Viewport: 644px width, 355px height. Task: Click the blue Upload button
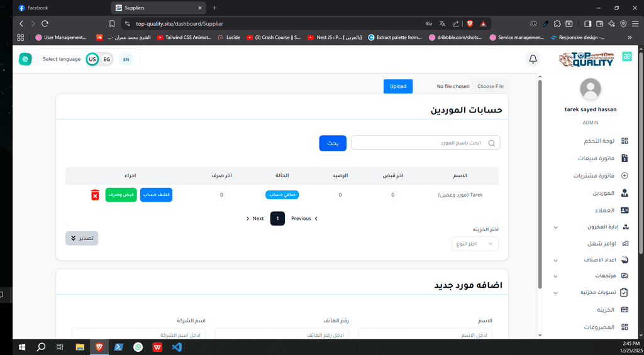pos(398,86)
